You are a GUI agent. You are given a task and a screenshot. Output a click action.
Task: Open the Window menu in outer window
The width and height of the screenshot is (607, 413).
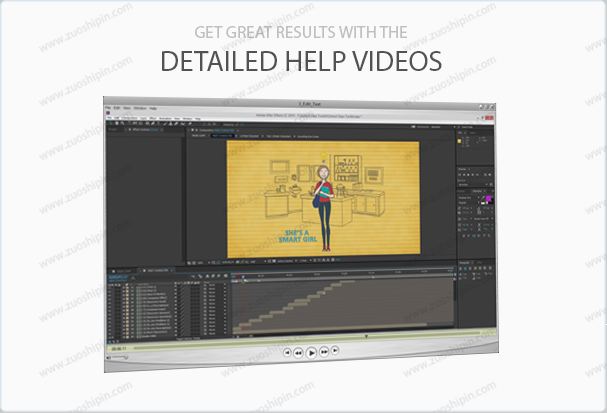139,107
